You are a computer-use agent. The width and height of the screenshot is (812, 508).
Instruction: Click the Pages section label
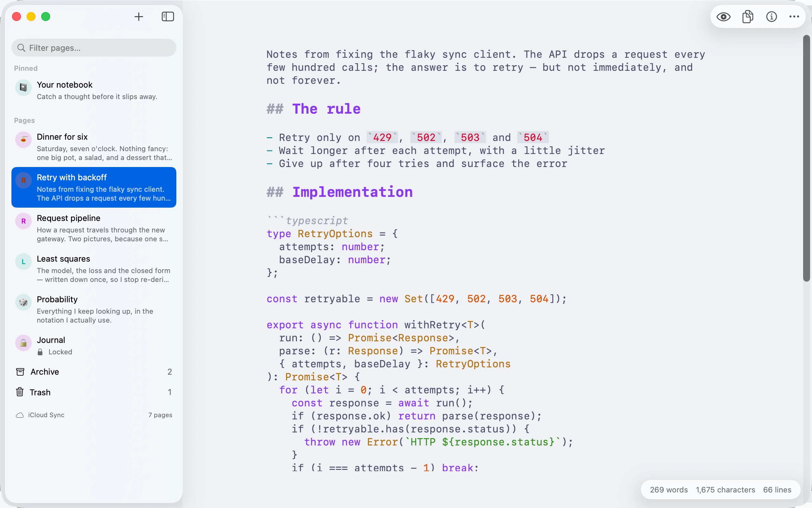24,120
